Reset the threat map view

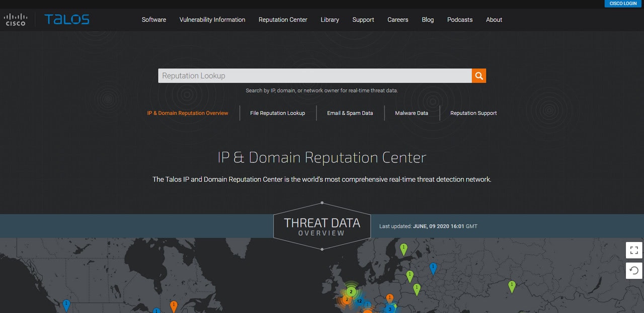tap(634, 270)
